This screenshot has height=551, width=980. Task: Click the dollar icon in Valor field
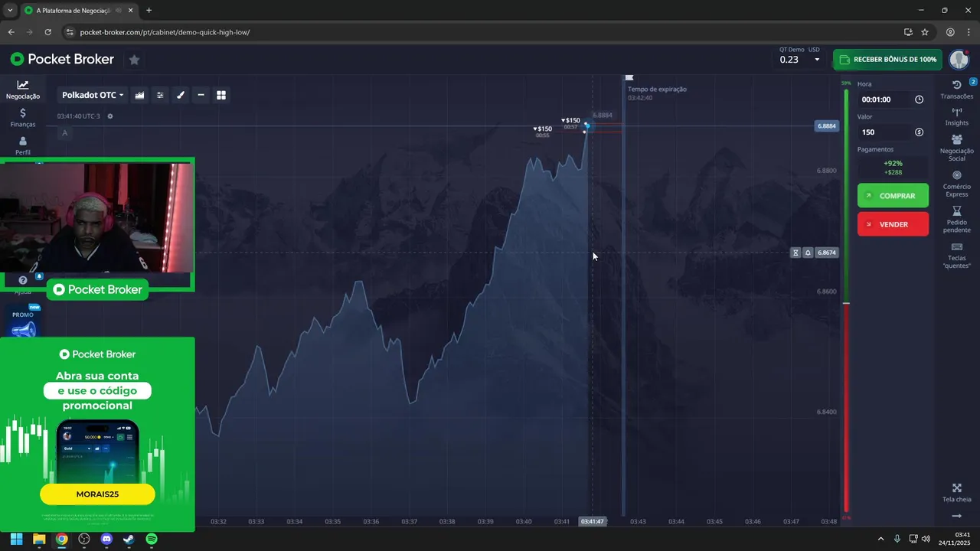pos(919,132)
